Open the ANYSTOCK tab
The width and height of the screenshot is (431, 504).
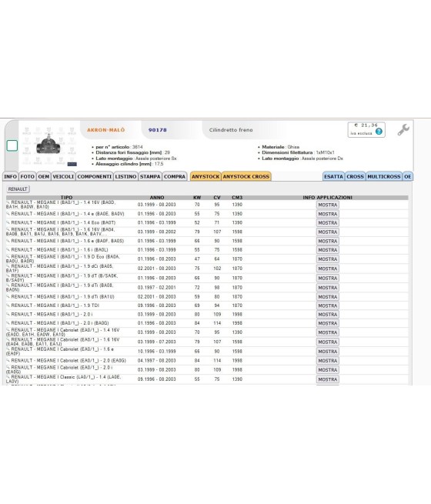(205, 176)
